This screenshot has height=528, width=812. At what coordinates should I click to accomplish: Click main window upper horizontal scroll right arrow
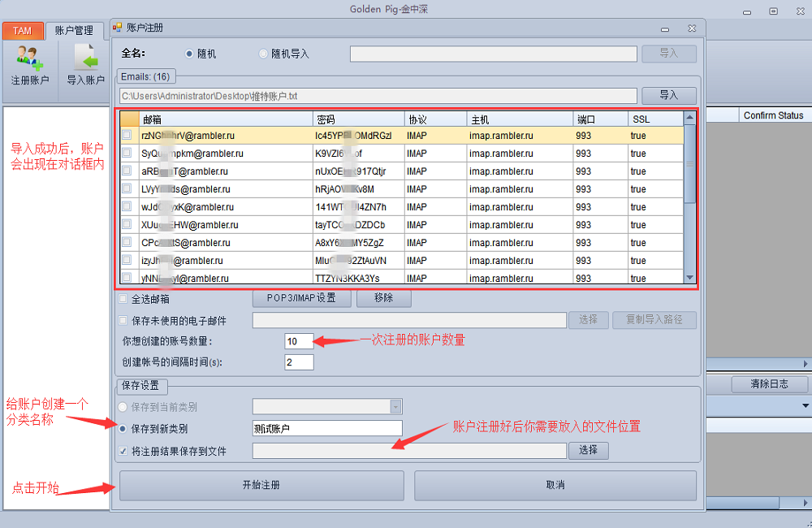[x=806, y=364]
